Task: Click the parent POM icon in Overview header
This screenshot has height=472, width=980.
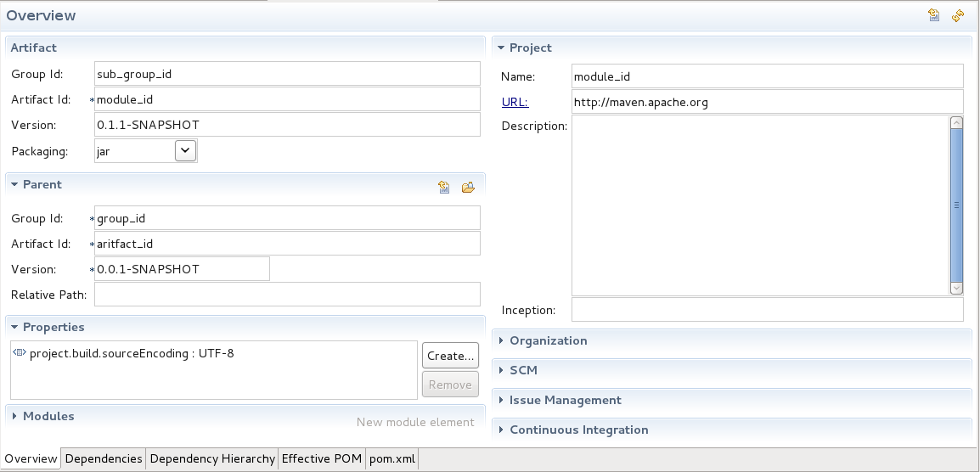Action: tap(934, 15)
